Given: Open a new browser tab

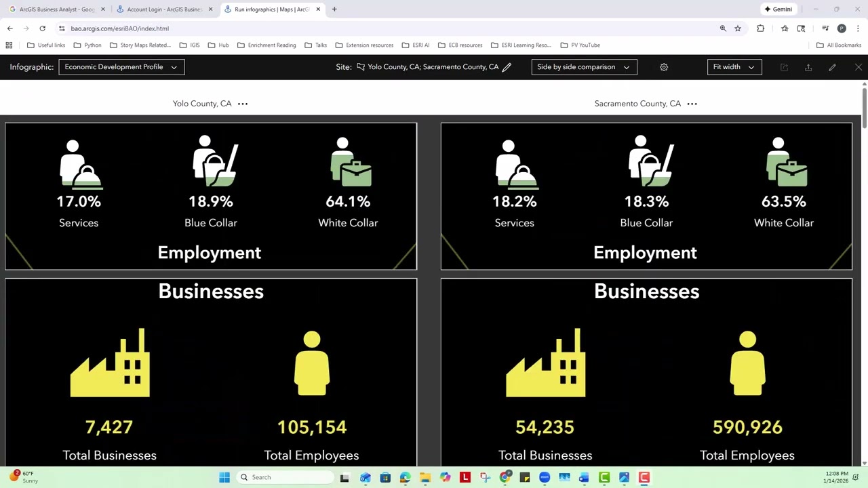Looking at the screenshot, I should 334,9.
